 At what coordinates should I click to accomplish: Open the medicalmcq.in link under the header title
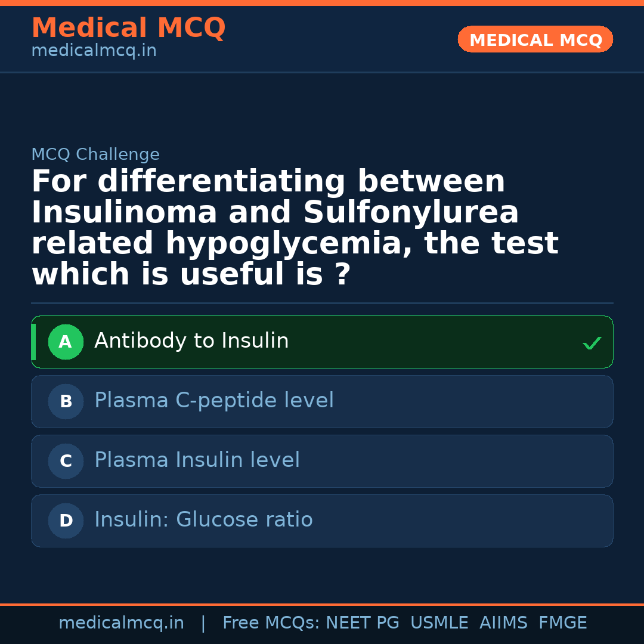click(x=94, y=51)
